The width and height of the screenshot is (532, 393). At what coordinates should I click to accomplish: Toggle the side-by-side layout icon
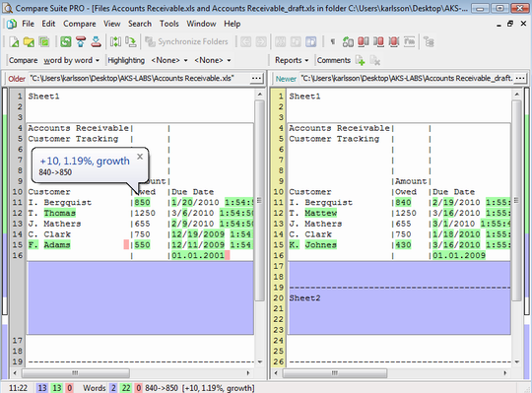tap(310, 42)
